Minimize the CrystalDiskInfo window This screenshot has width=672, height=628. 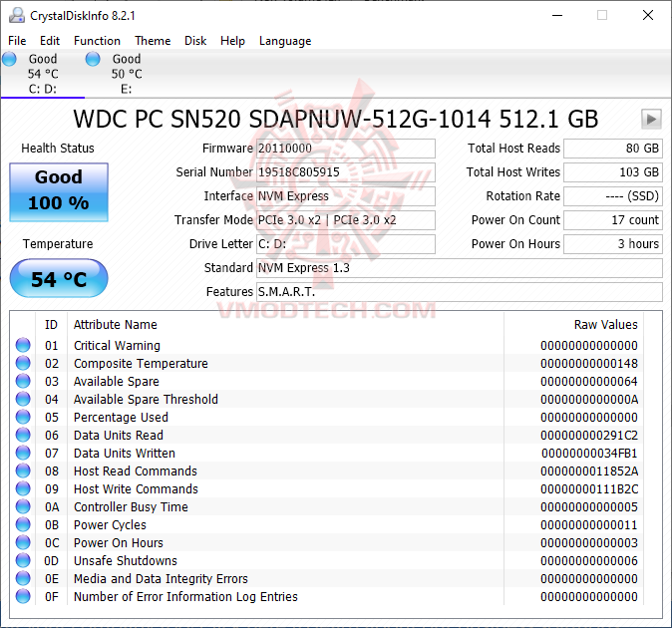coord(557,15)
